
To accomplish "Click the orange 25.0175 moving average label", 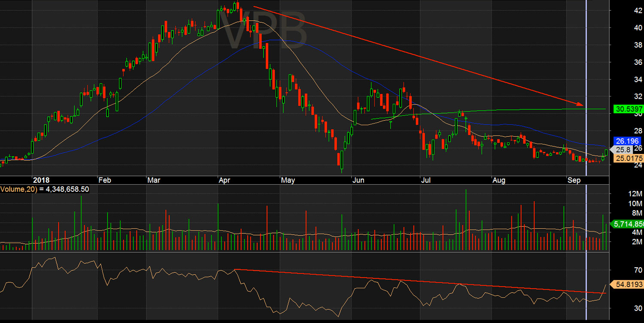I will click(627, 158).
